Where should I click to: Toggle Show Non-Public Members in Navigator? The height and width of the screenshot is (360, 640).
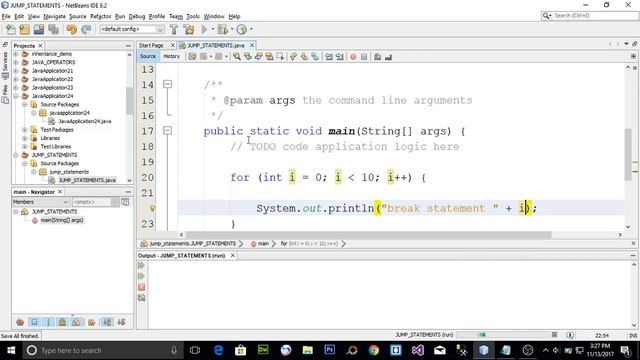[62, 322]
